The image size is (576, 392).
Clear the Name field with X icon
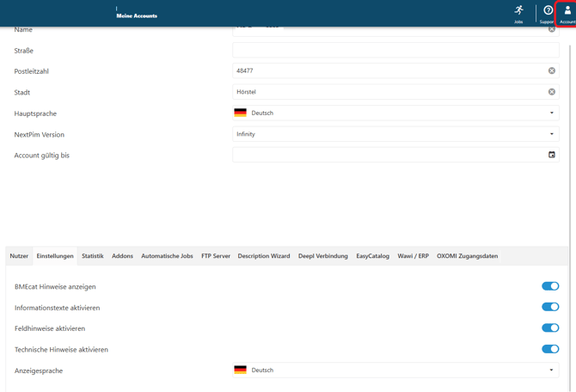click(552, 29)
